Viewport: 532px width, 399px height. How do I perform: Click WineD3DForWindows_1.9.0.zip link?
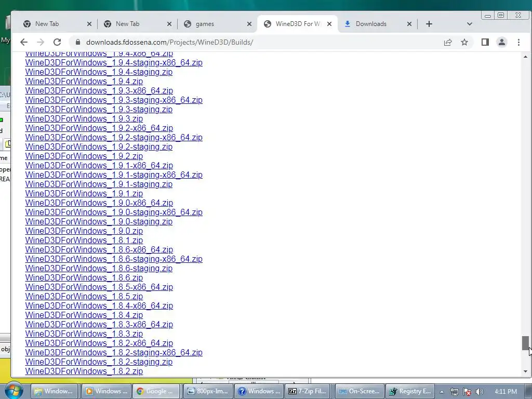pyautogui.click(x=84, y=231)
